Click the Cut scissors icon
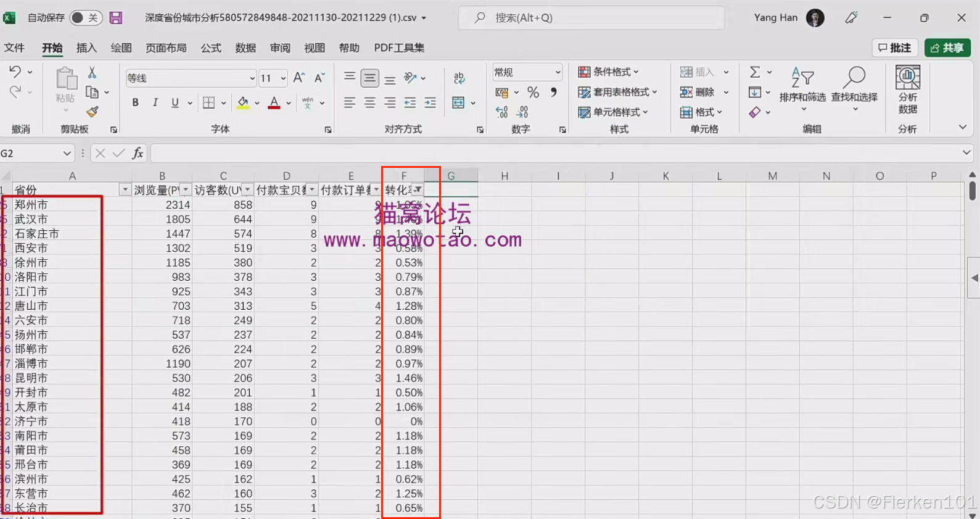 point(92,72)
